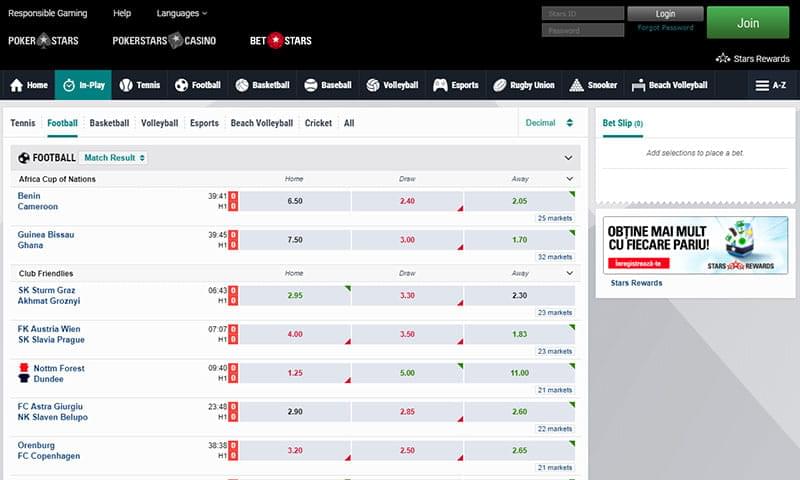
Task: Open the Match Result market dropdown
Action: (114, 158)
